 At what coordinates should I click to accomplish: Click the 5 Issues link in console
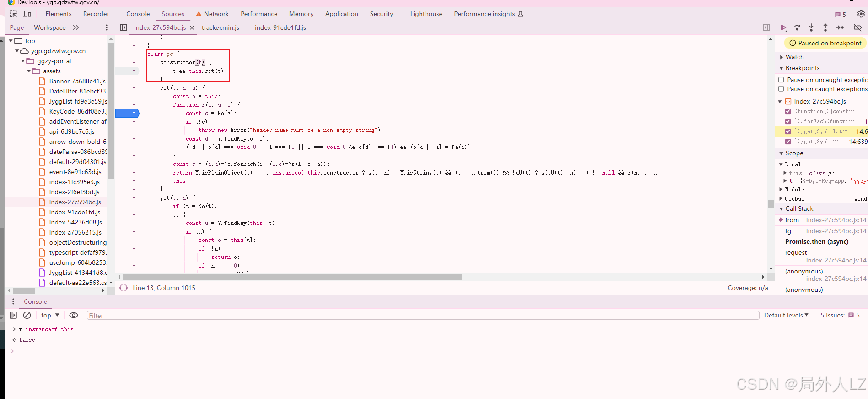[x=840, y=315]
